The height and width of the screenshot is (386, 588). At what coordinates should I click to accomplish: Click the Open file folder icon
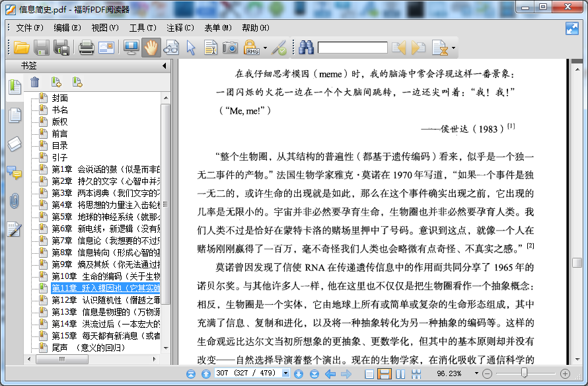[21, 48]
